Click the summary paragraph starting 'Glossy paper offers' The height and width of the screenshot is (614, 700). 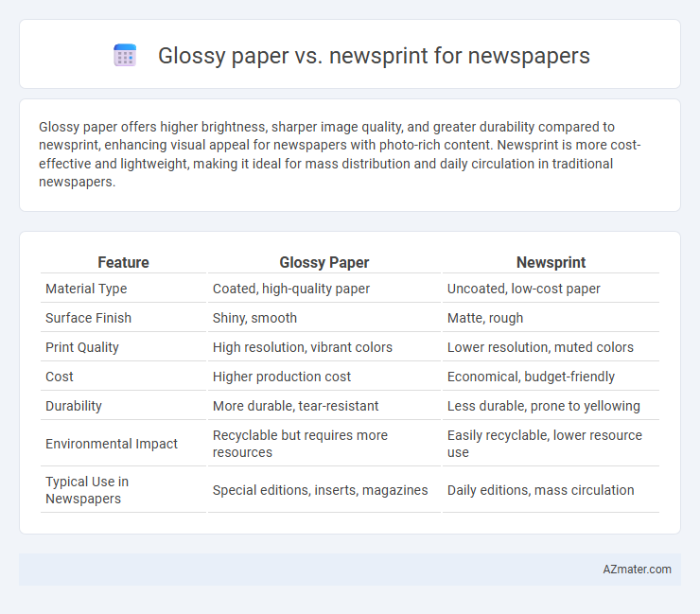(340, 154)
